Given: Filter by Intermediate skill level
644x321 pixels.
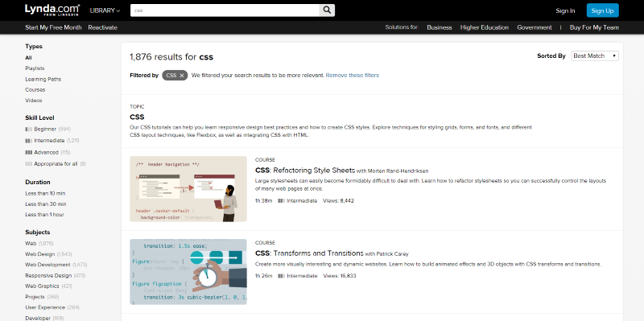Looking at the screenshot, I should (52, 140).
